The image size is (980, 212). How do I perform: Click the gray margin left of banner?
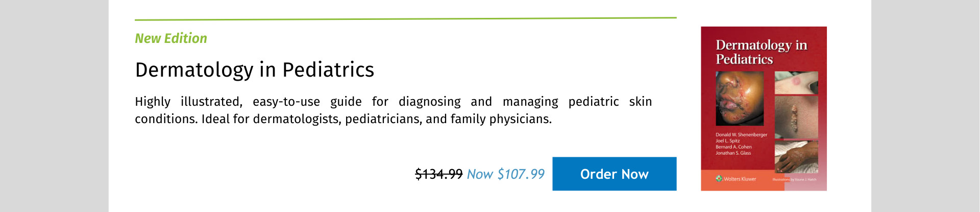coord(54,106)
